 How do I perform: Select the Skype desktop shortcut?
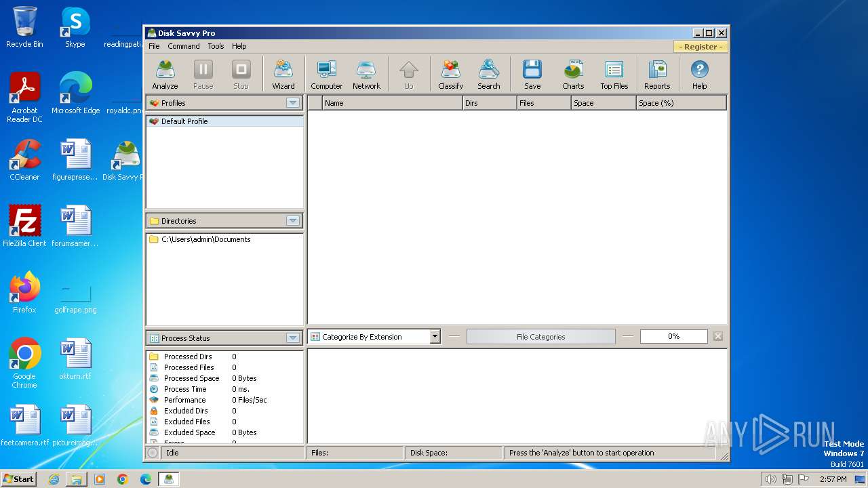(x=75, y=27)
